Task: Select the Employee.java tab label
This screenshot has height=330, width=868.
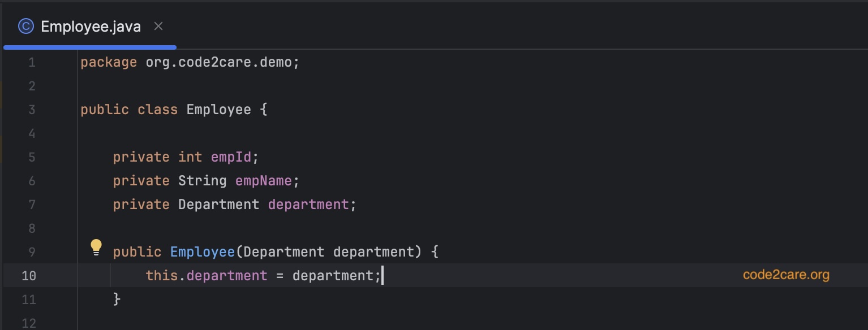Action: click(91, 27)
